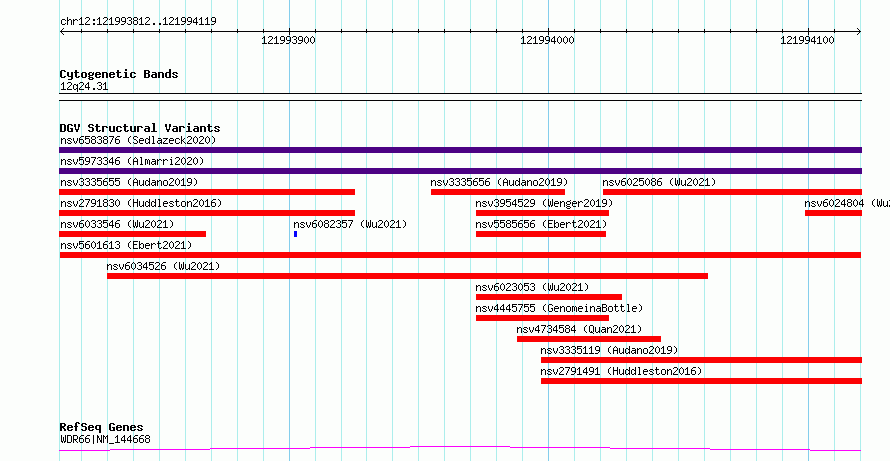This screenshot has width=890, height=461.
Task: Click ruler position 121993900
Action: coord(288,40)
